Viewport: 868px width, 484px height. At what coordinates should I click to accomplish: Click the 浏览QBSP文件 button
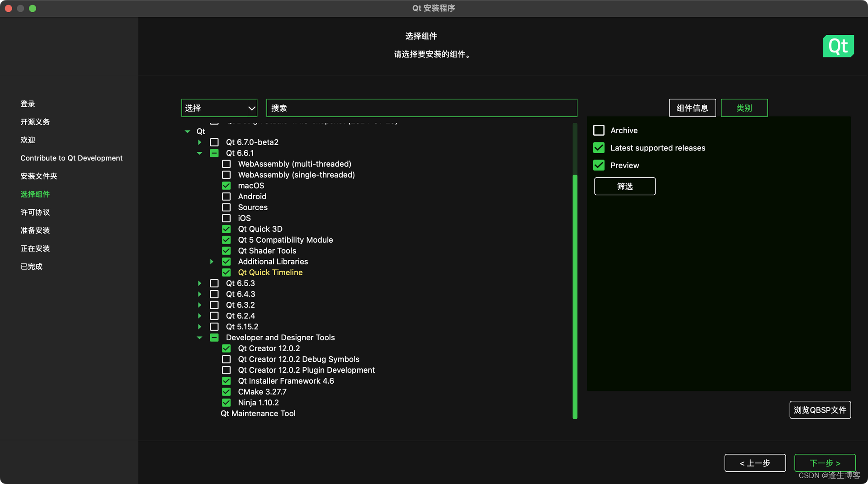tap(820, 410)
